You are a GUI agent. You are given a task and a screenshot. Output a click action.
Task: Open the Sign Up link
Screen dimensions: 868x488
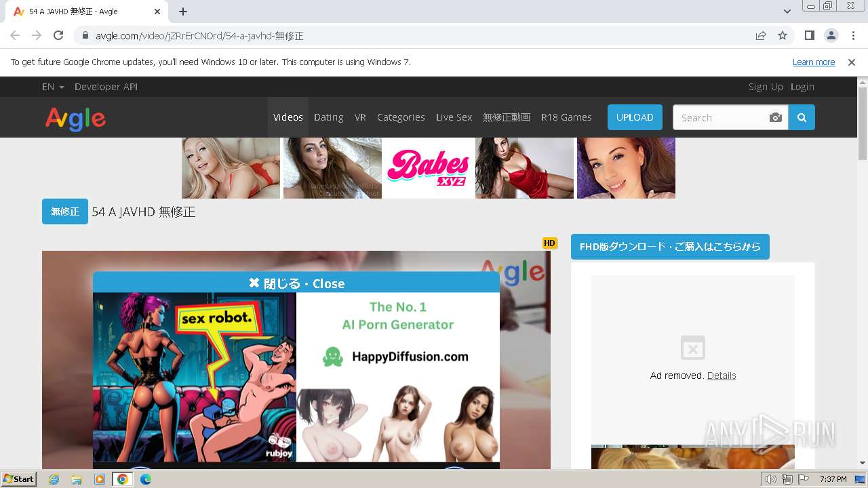(766, 87)
